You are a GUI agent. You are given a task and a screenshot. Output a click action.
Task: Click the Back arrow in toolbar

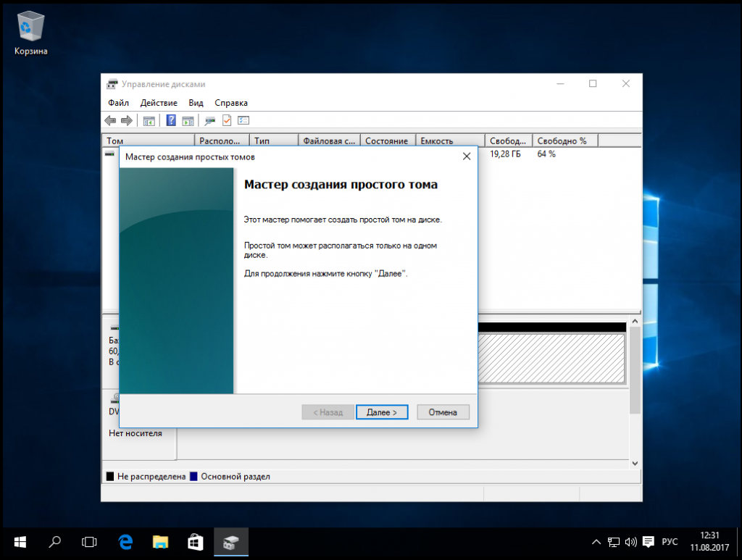point(110,120)
